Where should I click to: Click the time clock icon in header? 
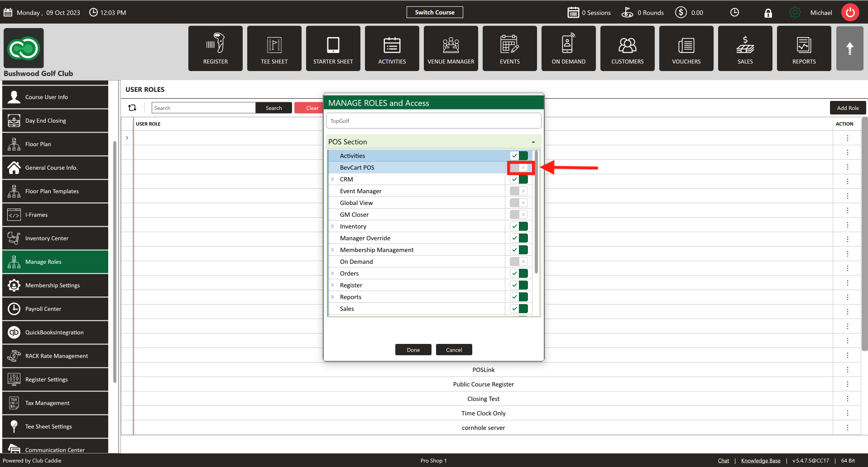[x=734, y=13]
